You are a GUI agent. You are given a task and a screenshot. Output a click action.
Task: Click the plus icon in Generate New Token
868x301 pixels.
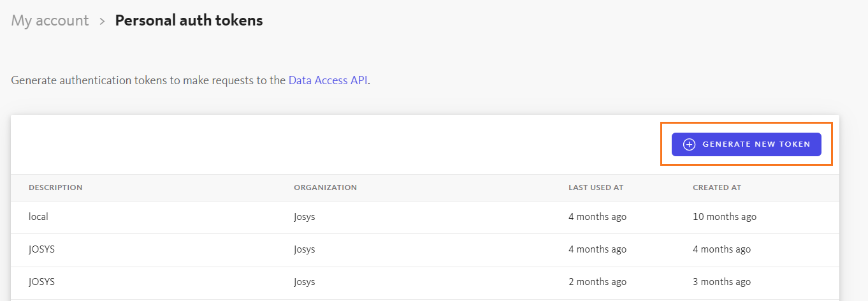689,144
